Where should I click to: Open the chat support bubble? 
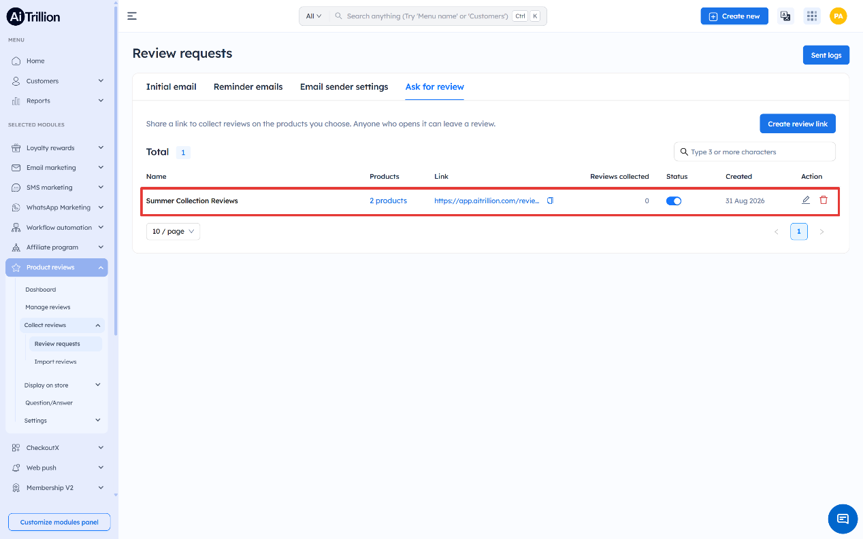click(x=843, y=519)
